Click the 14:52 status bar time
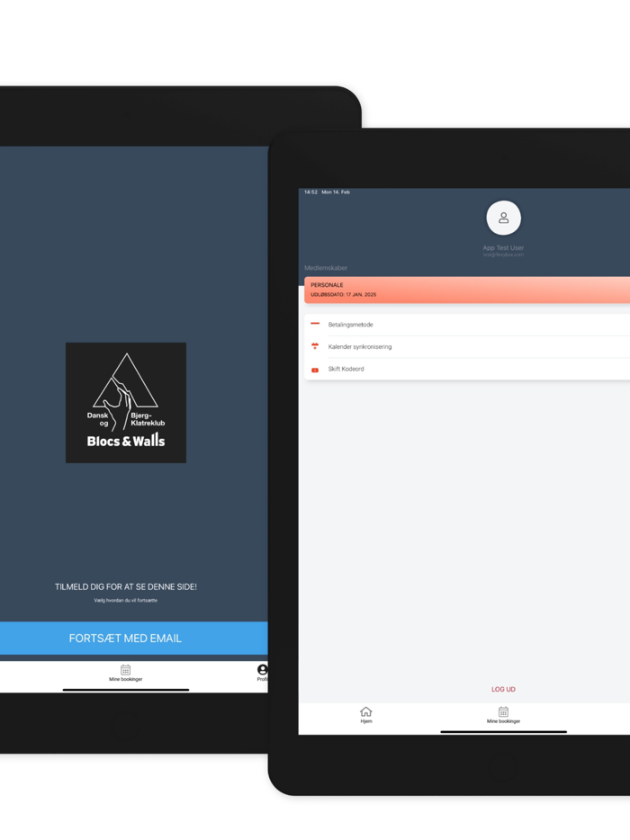Image resolution: width=630 pixels, height=840 pixels. (x=311, y=192)
